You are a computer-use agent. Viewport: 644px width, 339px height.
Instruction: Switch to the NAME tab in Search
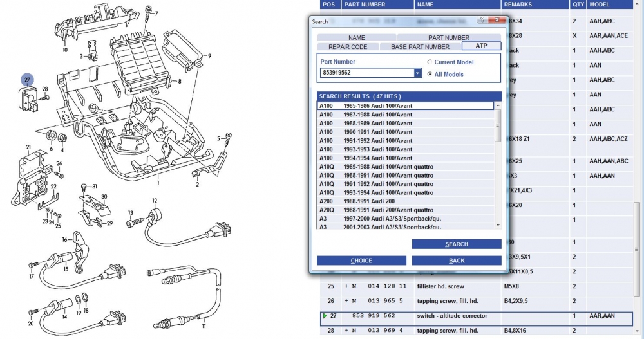pos(357,37)
